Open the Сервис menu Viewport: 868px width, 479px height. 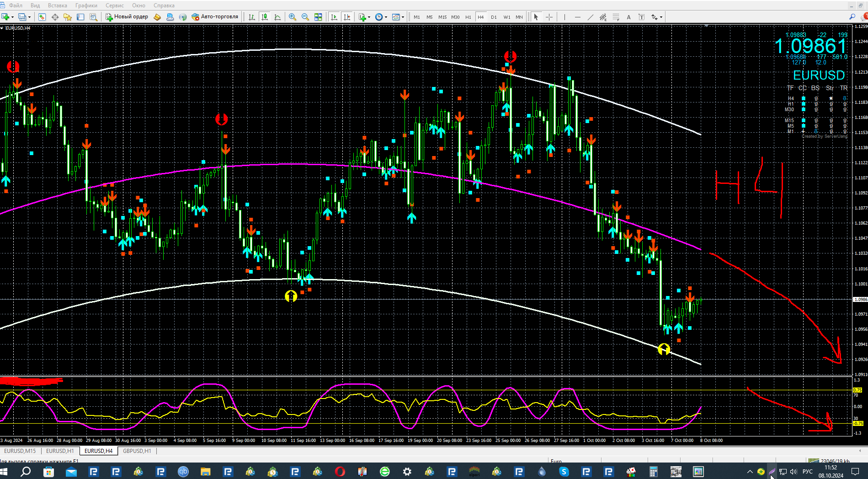[x=114, y=5]
